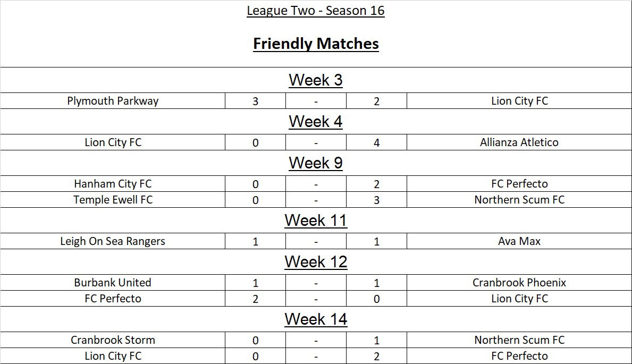Viewport: 632px width, 364px height.
Task: Click the Week 3 heading
Action: click(316, 80)
